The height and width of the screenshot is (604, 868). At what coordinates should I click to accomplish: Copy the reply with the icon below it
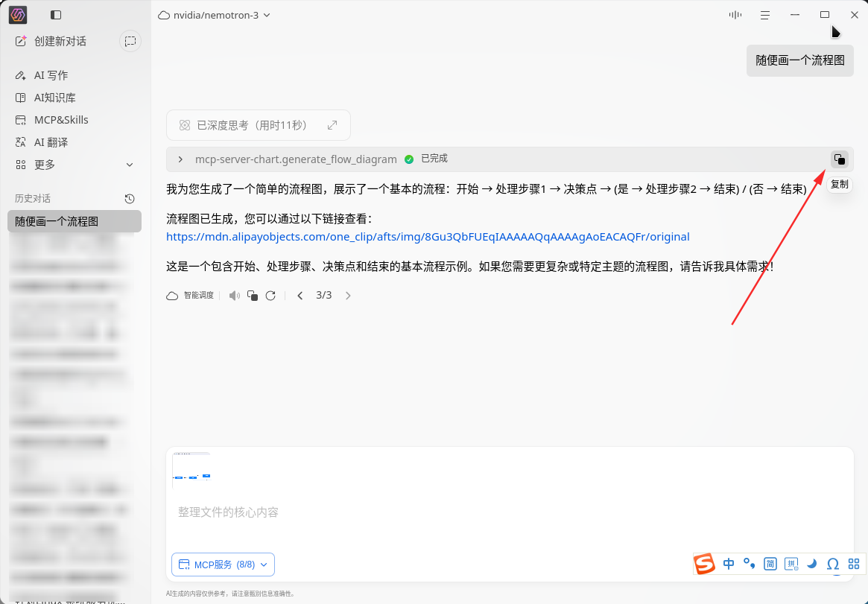click(x=253, y=296)
